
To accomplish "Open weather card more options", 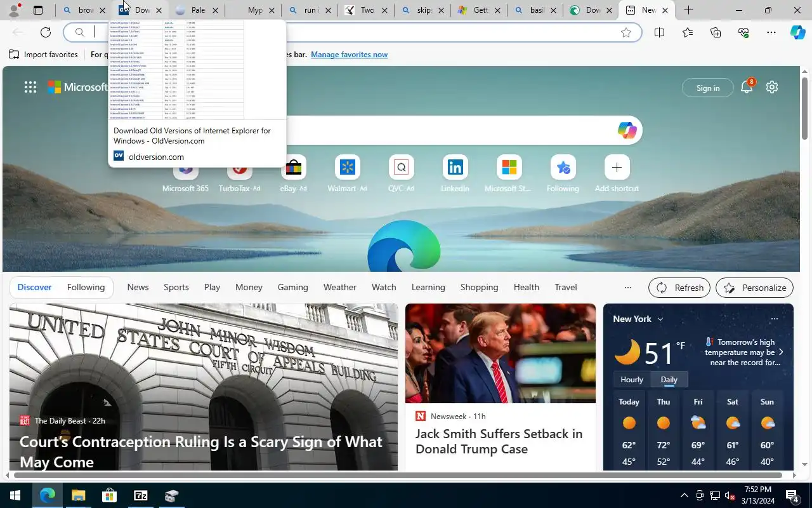I will click(774, 319).
